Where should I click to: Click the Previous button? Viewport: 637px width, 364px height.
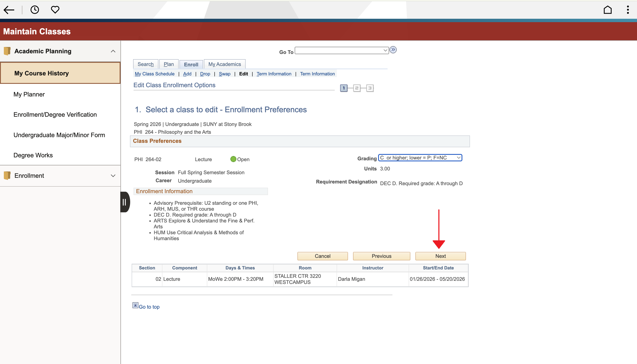pyautogui.click(x=381, y=256)
